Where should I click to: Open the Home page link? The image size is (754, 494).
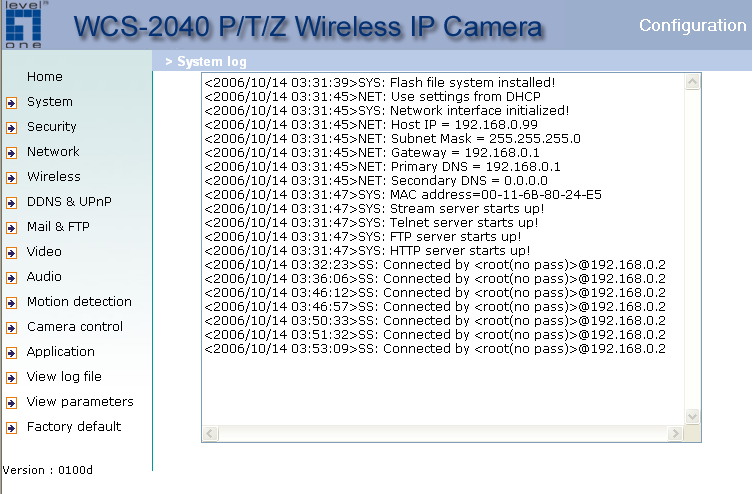(45, 77)
